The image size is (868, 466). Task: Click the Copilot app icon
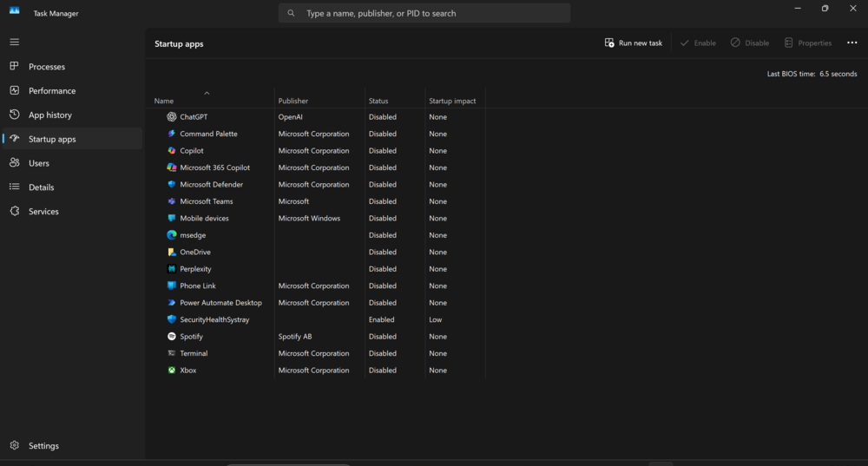pyautogui.click(x=172, y=150)
